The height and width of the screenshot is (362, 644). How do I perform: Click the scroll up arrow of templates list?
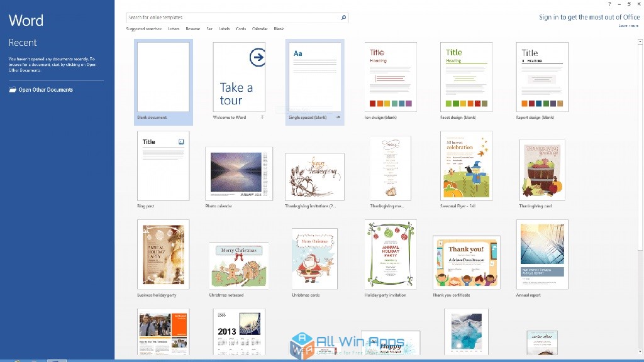click(640, 42)
